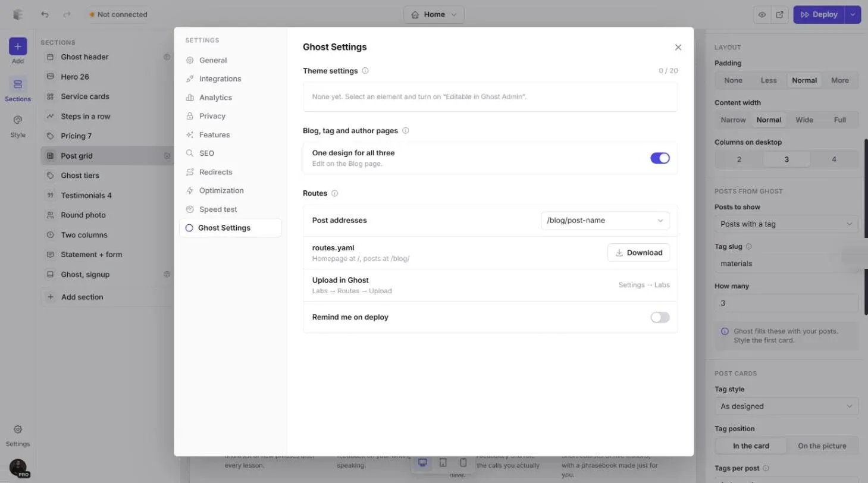868x483 pixels.
Task: Click Add section in the sections list
Action: pyautogui.click(x=107, y=297)
